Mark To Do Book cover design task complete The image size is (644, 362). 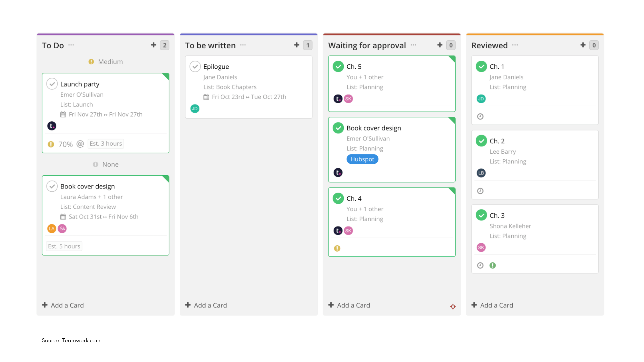(52, 186)
